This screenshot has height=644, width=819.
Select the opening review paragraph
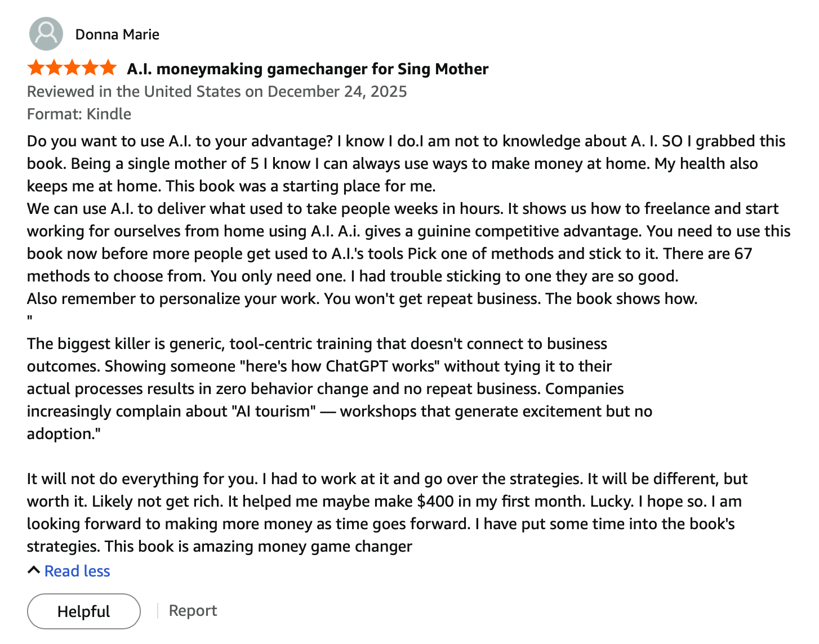(394, 163)
